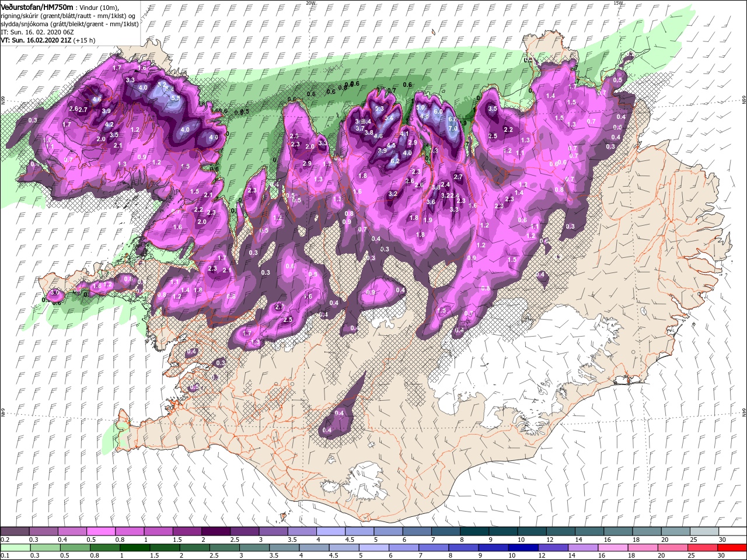The width and height of the screenshot is (747, 560).
Task: Pick the light violet swatch between 14 and 16, bottom row
Action: (x=582, y=548)
